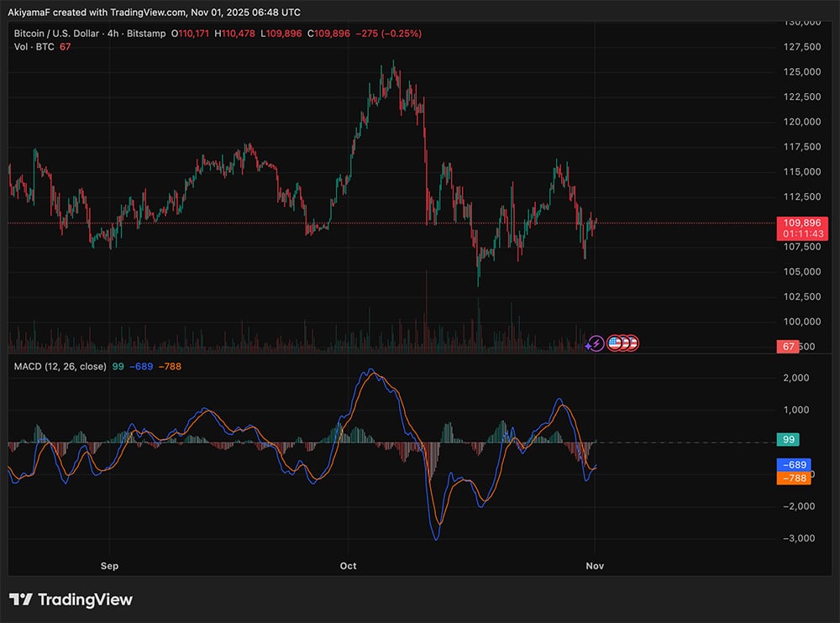Click the rightmost US flag event icon
This screenshot has width=840, height=623.
coord(633,343)
